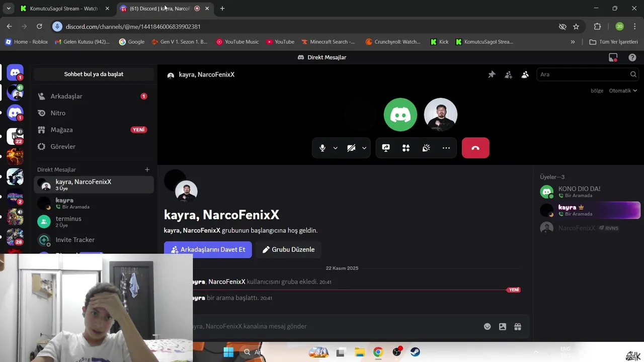Image resolution: width=644 pixels, height=362 pixels.
Task: Click Arkadaşlarını Davet Et button
Action: click(208, 249)
